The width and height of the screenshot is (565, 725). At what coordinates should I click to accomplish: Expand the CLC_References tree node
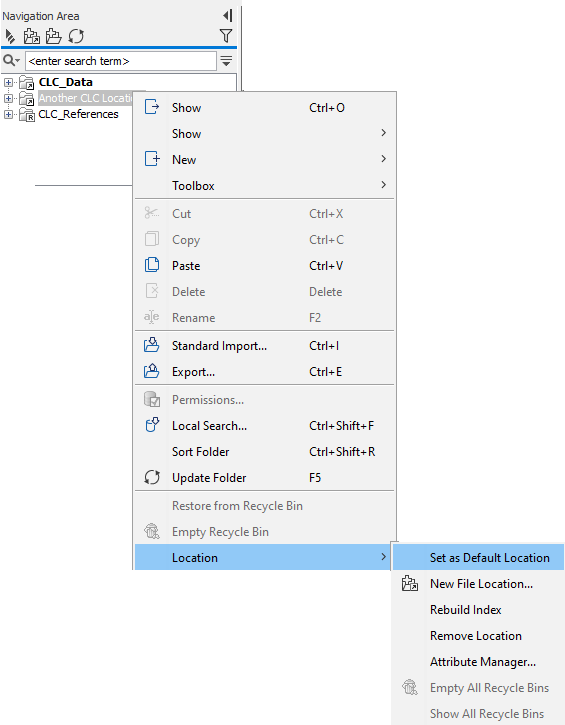(x=8, y=114)
